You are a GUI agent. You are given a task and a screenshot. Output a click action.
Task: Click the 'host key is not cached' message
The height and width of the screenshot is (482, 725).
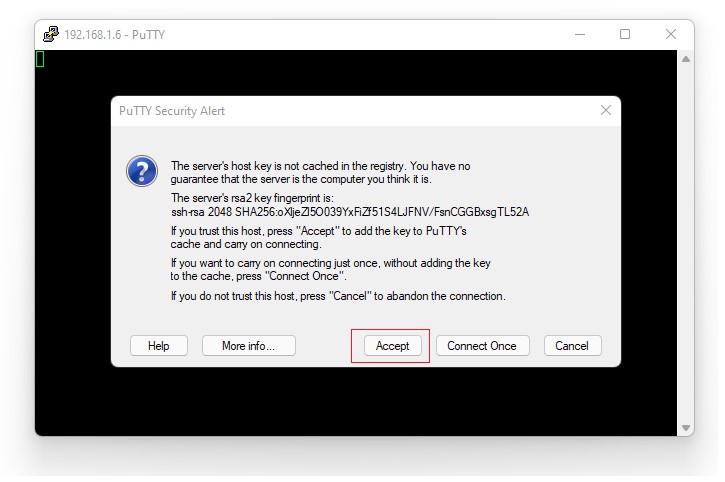[x=320, y=173]
